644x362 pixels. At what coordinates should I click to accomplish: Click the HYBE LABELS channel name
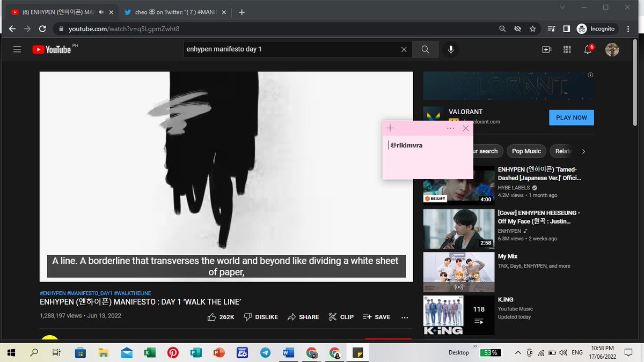[514, 188]
